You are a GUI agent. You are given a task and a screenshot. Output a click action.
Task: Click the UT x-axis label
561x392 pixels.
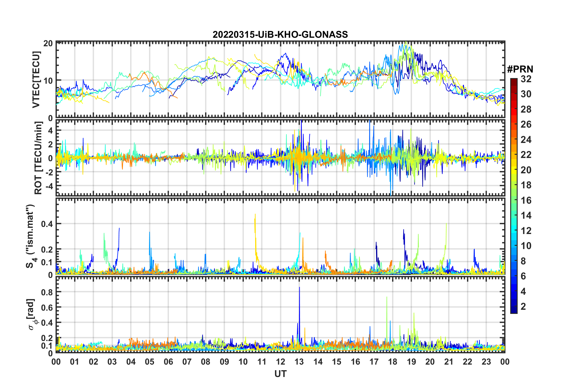pyautogui.click(x=280, y=374)
